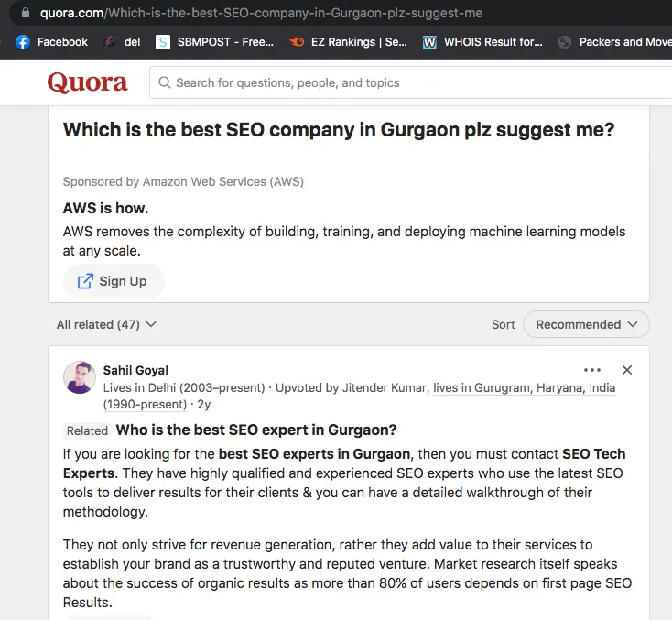Click the Quora logo

point(87,82)
